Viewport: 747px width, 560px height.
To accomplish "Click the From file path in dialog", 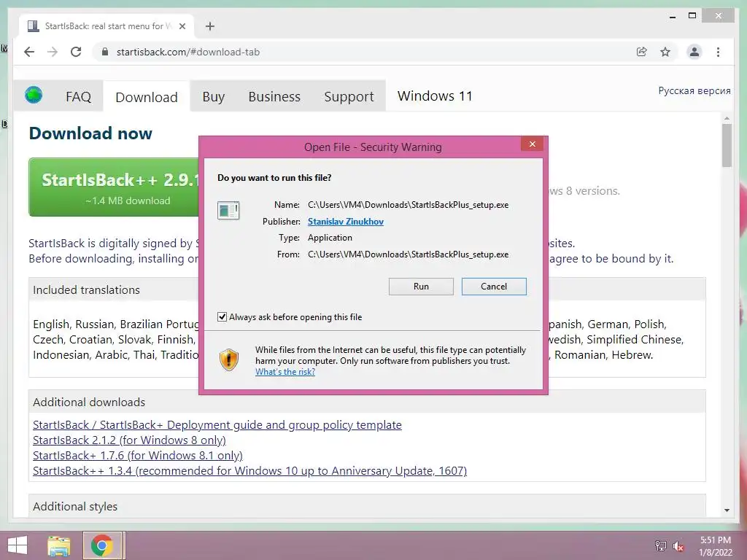I will click(x=409, y=254).
